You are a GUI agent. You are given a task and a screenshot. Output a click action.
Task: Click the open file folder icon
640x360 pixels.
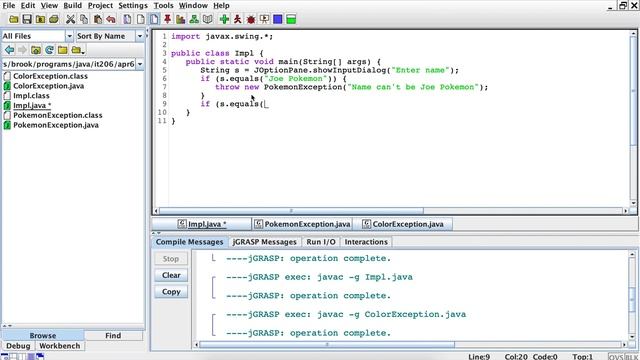[13, 19]
